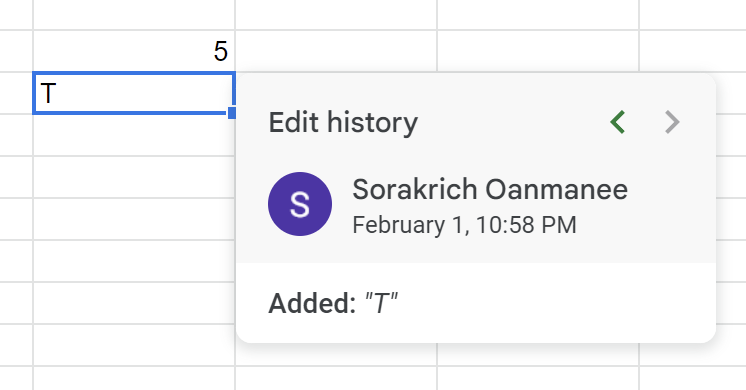
Task: Go to the previous edit with the green arrow
Action: pyautogui.click(x=618, y=122)
